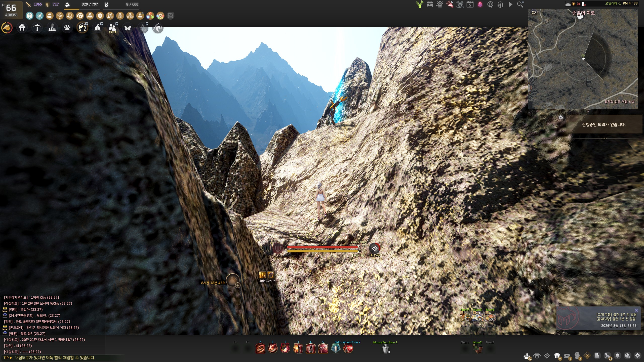This screenshot has width=644, height=362.
Task: Use the Num8 food quickslot showing 36
Action: pyautogui.click(x=477, y=316)
